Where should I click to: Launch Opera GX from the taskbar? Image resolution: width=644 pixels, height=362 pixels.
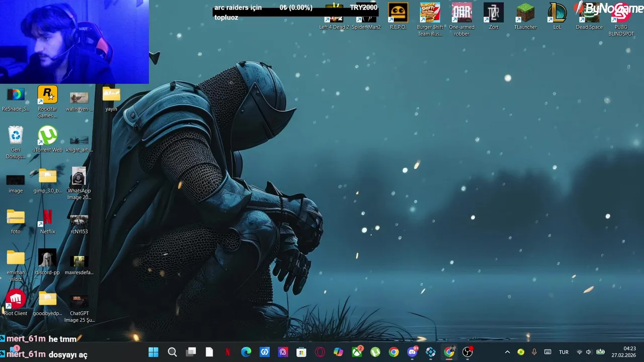[320, 352]
